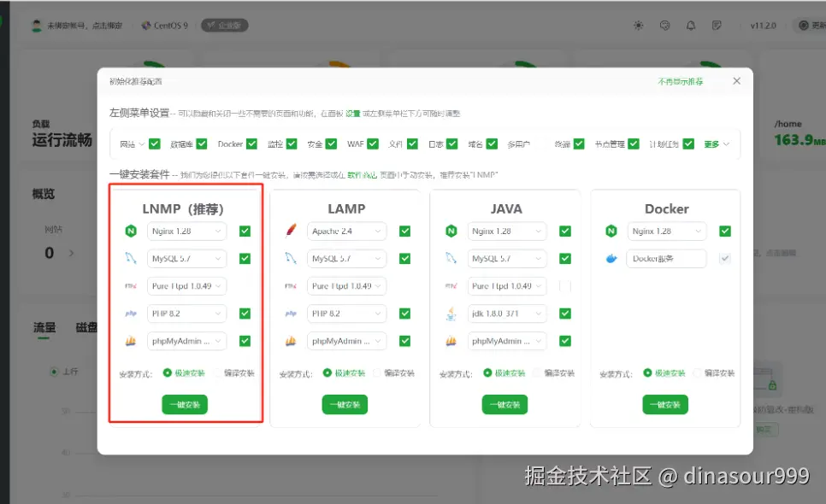Click the FTP icon in JAVA card
The height and width of the screenshot is (504, 826).
[x=451, y=286]
